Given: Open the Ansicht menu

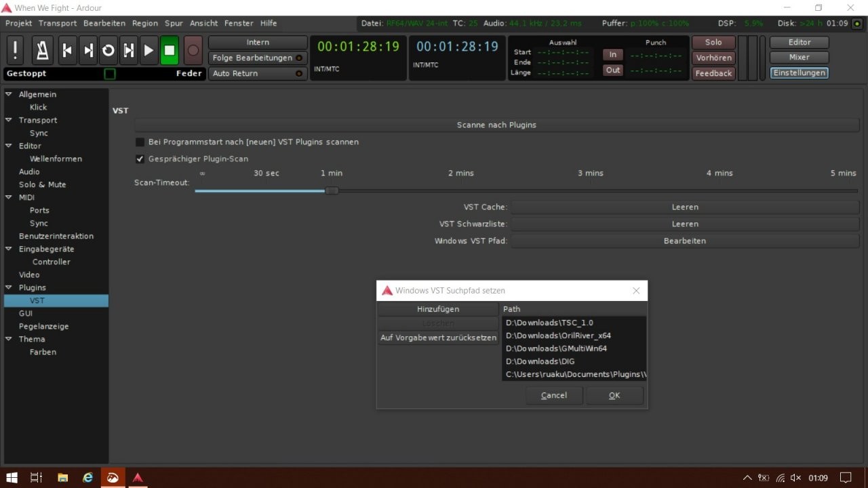Looking at the screenshot, I should point(204,23).
